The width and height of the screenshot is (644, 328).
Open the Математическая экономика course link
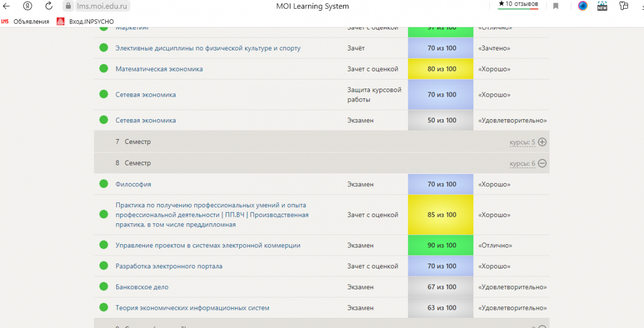click(x=159, y=69)
